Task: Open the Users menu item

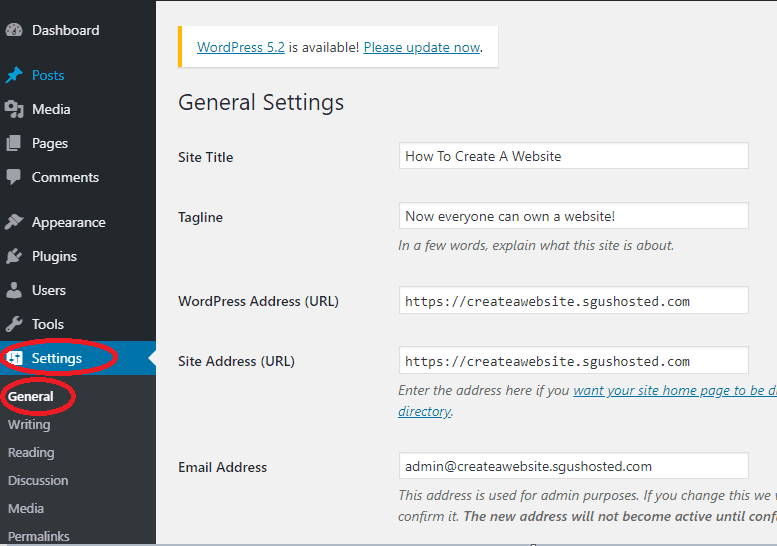Action: [49, 290]
